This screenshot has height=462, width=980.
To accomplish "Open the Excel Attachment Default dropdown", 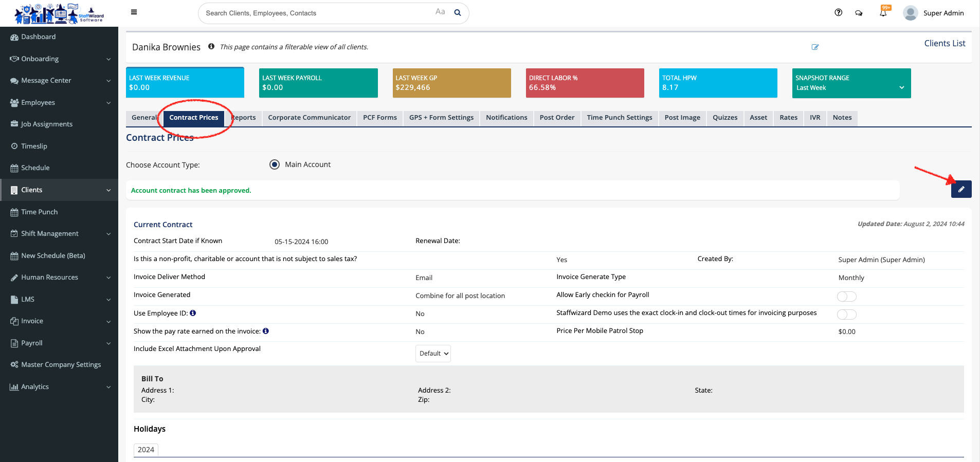I will [x=433, y=354].
